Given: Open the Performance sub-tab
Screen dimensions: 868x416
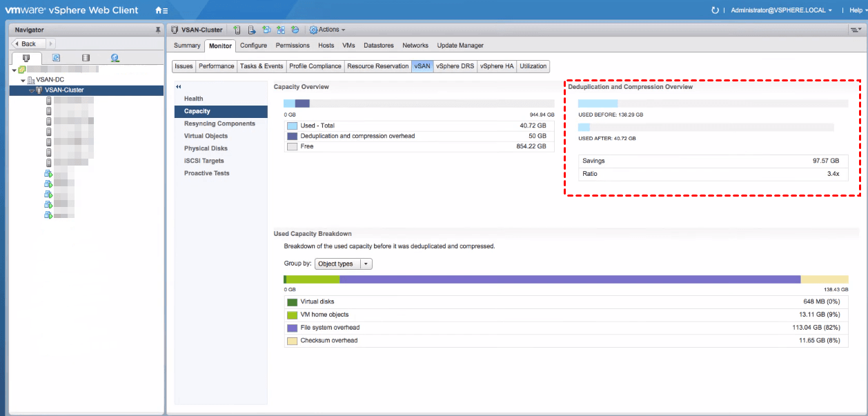Looking at the screenshot, I should (x=216, y=66).
